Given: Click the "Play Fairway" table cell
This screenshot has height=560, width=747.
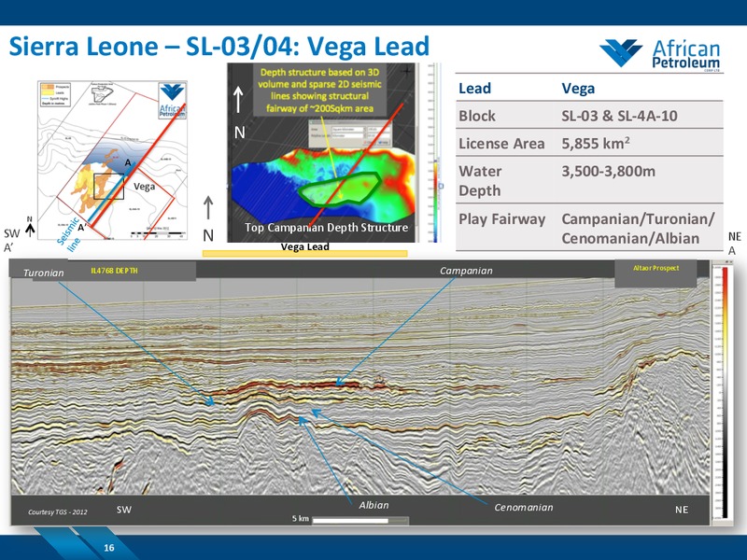Looking at the screenshot, I should [501, 219].
